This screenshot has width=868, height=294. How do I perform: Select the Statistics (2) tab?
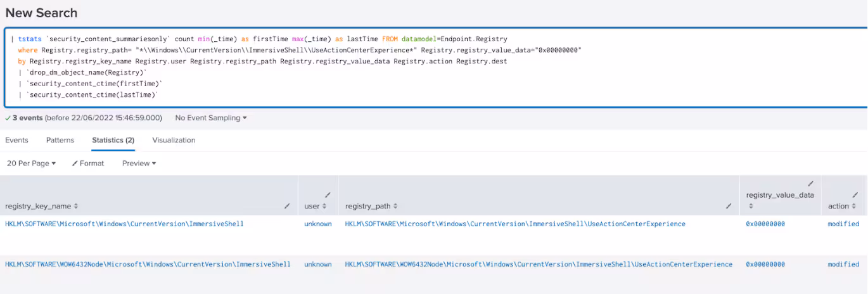click(x=113, y=140)
